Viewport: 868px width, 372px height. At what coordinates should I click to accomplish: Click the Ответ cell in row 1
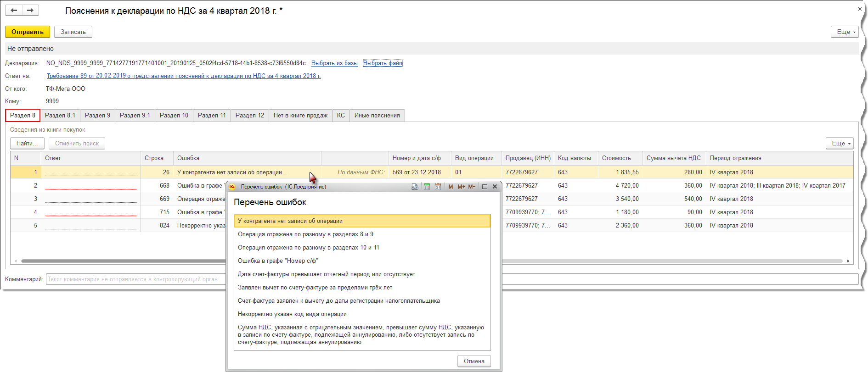pyautogui.click(x=91, y=172)
